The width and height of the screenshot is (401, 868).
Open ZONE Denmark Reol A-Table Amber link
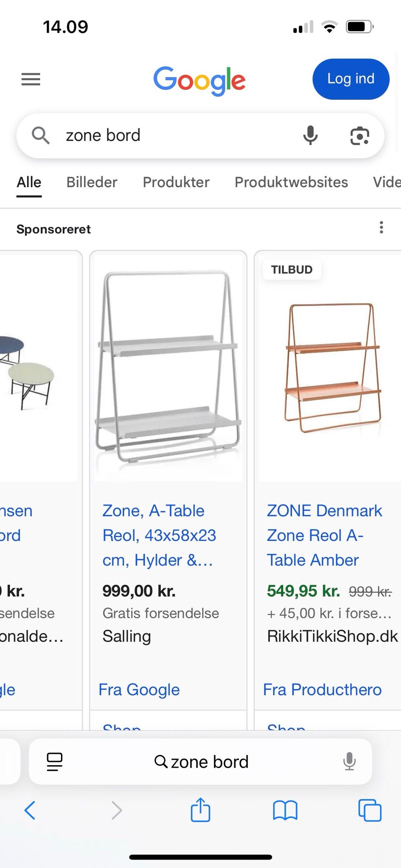coord(324,535)
